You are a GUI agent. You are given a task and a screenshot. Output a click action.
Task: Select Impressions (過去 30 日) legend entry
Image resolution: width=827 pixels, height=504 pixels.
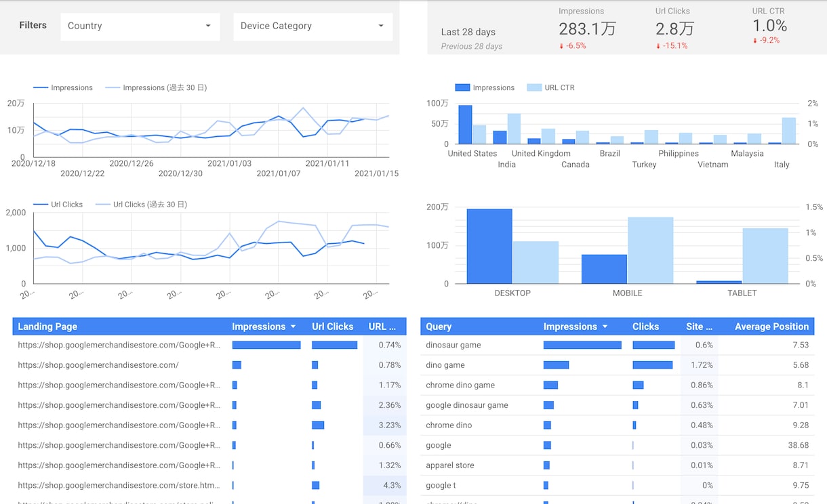(156, 87)
